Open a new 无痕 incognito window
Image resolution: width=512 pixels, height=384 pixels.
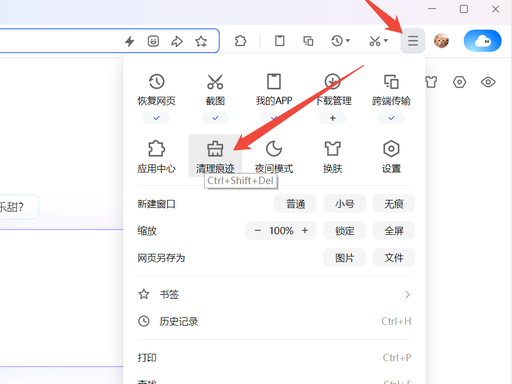[x=394, y=204]
